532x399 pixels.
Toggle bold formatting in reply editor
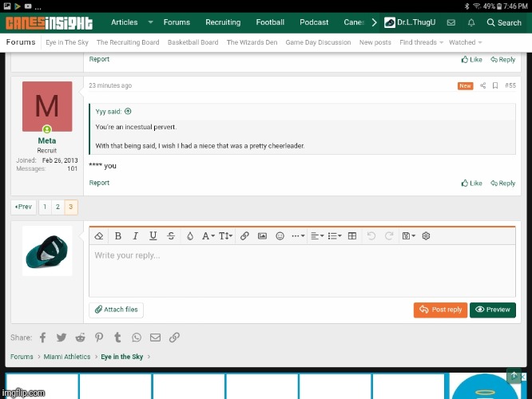[118, 236]
